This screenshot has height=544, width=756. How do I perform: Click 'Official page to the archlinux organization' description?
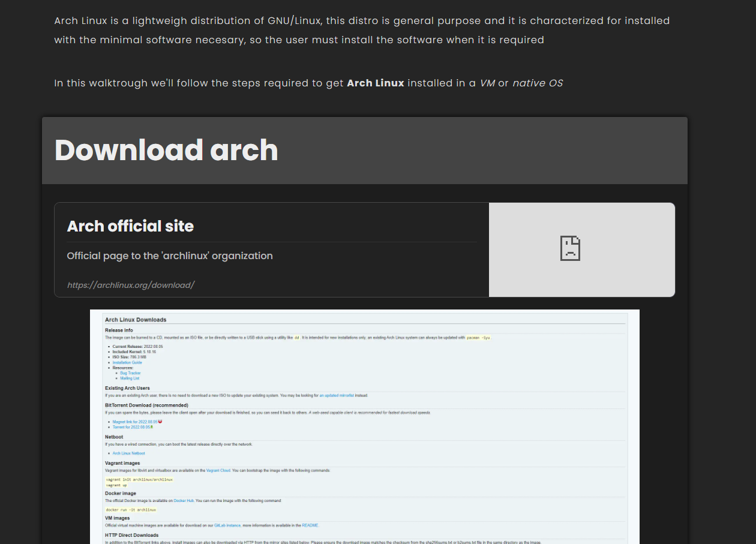[170, 256]
